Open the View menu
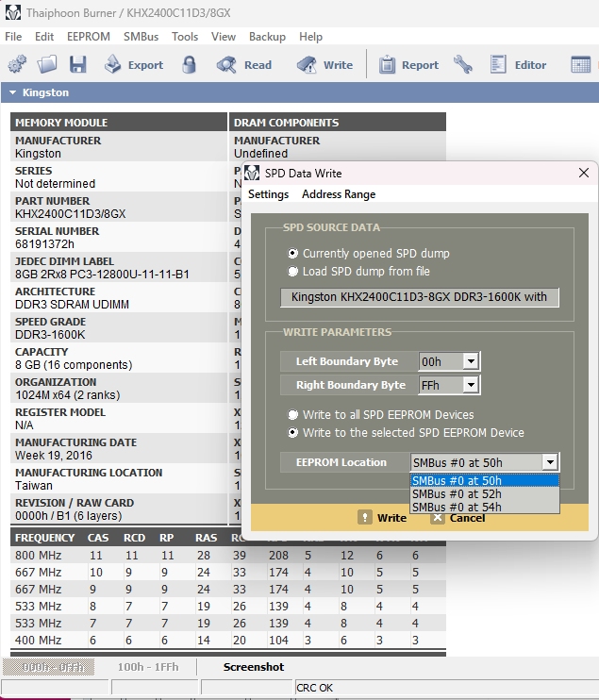 pos(224,37)
